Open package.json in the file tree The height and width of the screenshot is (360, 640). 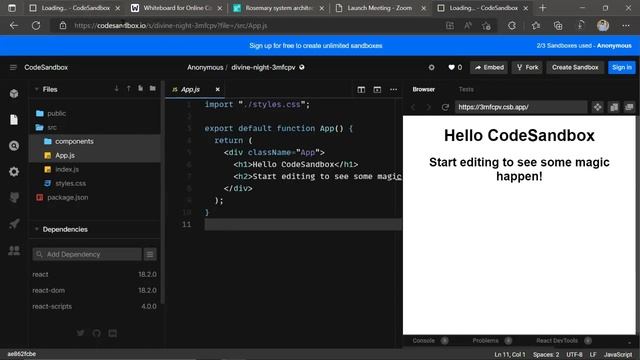click(x=67, y=197)
